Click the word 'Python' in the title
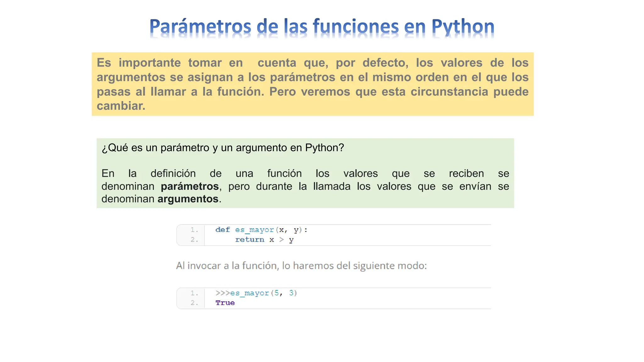 click(x=463, y=26)
